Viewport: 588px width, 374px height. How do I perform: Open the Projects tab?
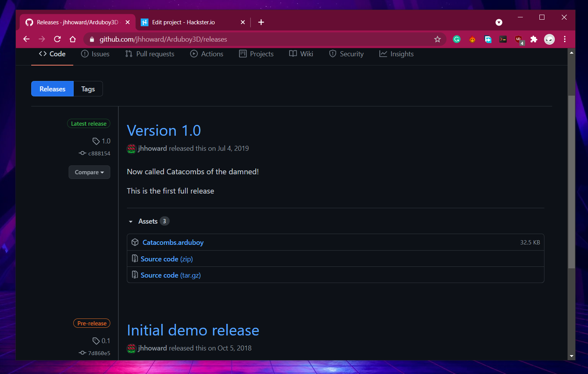coord(256,54)
